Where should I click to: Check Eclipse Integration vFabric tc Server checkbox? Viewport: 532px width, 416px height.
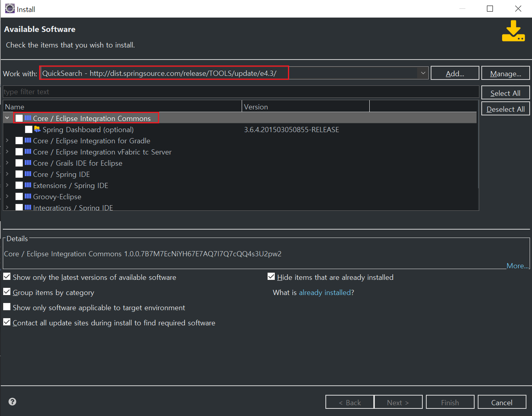point(19,152)
